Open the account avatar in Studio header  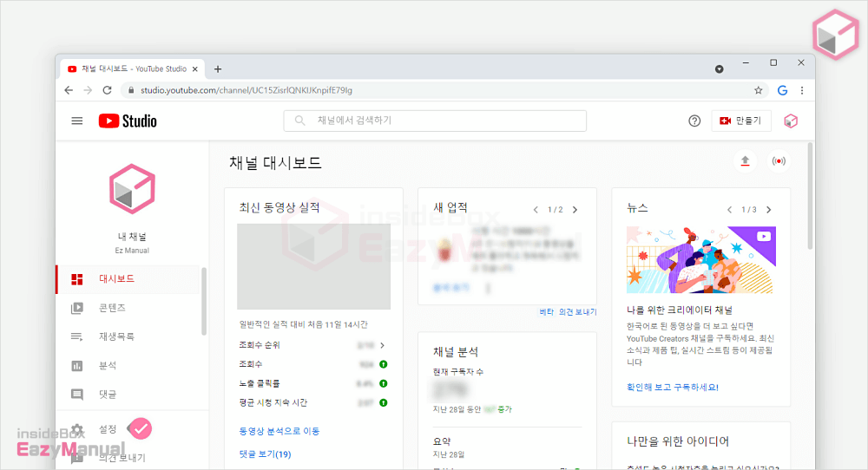tap(791, 121)
